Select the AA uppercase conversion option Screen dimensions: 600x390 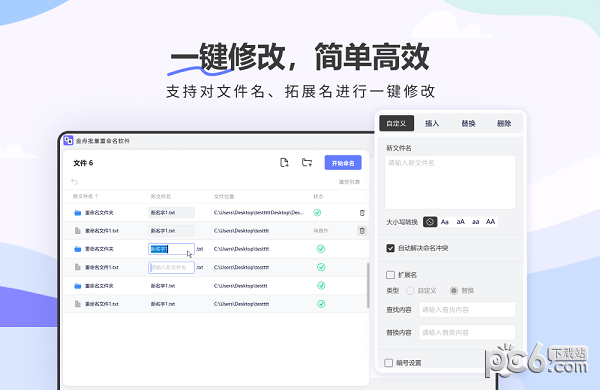point(491,222)
